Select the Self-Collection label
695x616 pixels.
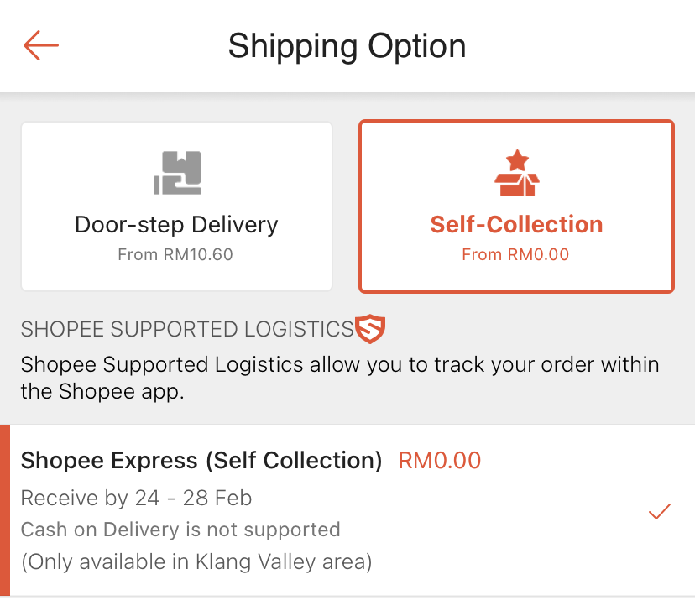[x=516, y=225]
